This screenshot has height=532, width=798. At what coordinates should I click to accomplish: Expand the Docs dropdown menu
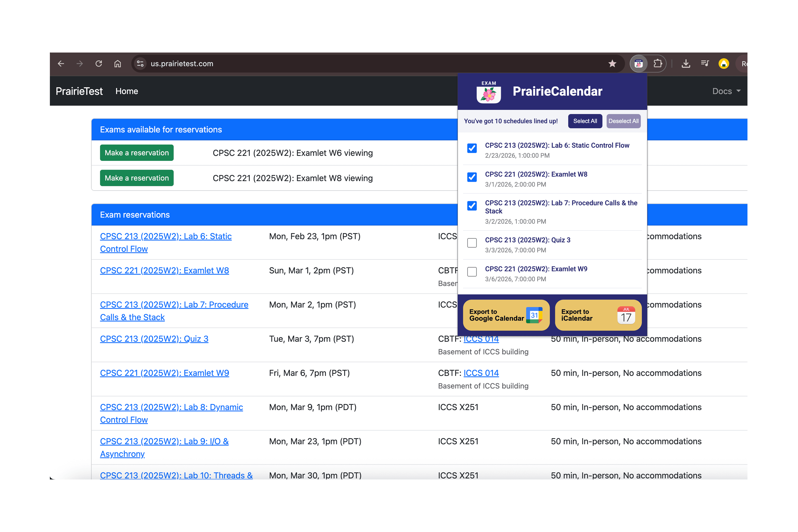click(726, 91)
